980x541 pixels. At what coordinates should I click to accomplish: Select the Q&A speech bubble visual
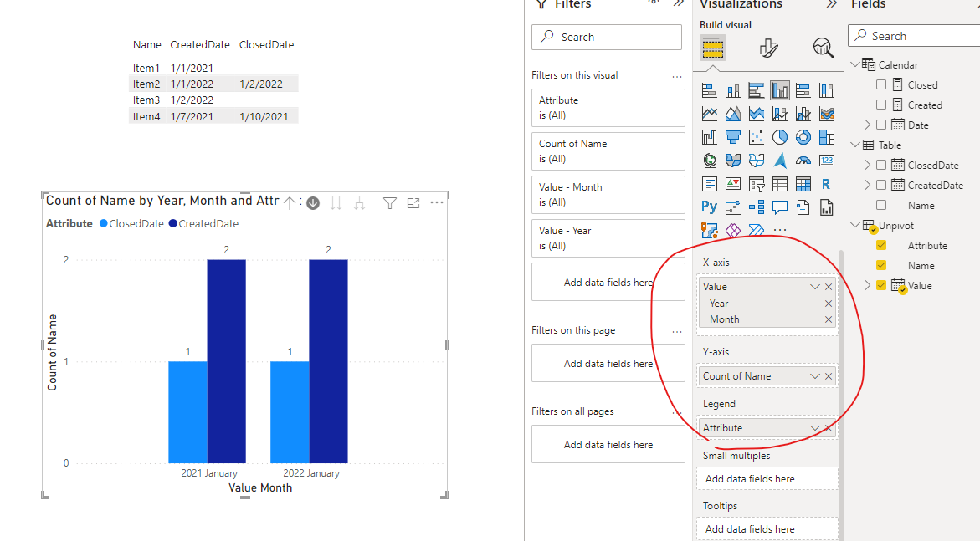[779, 207]
